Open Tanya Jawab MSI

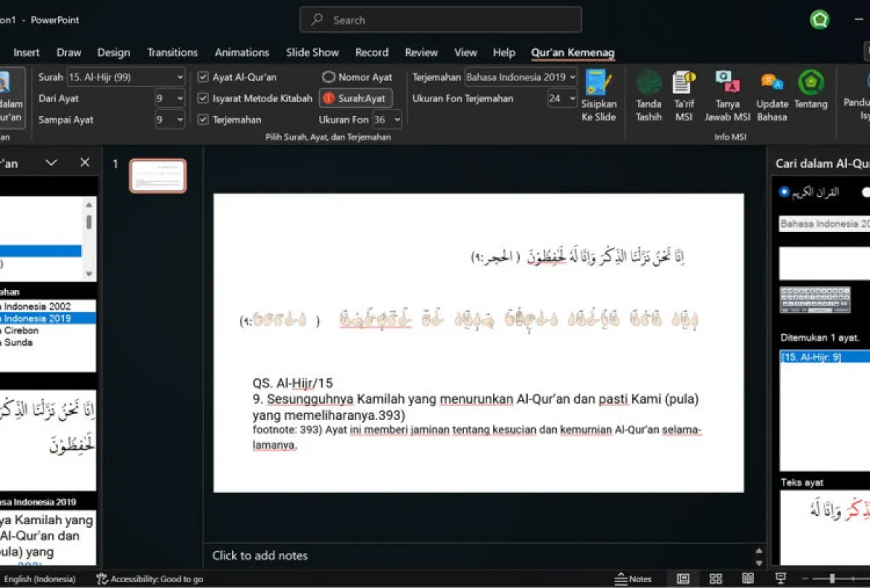pyautogui.click(x=727, y=95)
